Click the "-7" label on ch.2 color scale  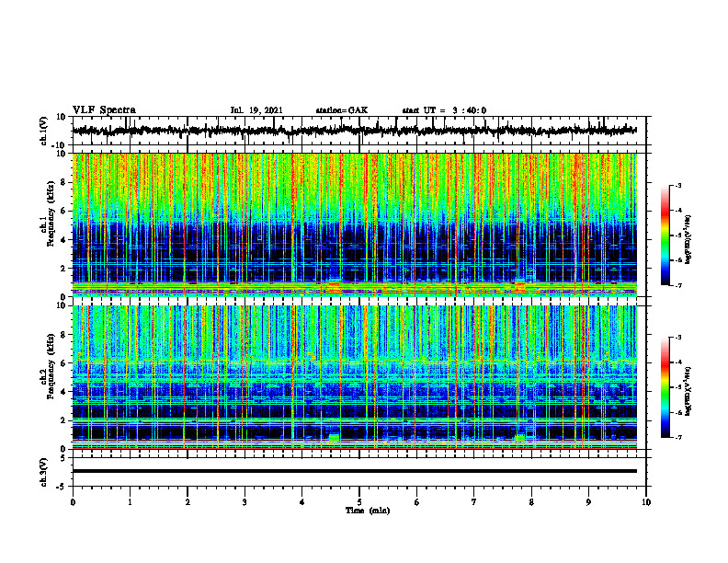(678, 437)
